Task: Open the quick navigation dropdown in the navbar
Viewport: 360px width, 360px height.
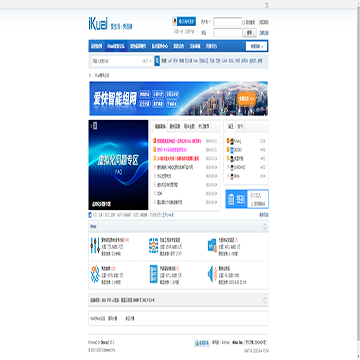Action: (x=257, y=46)
